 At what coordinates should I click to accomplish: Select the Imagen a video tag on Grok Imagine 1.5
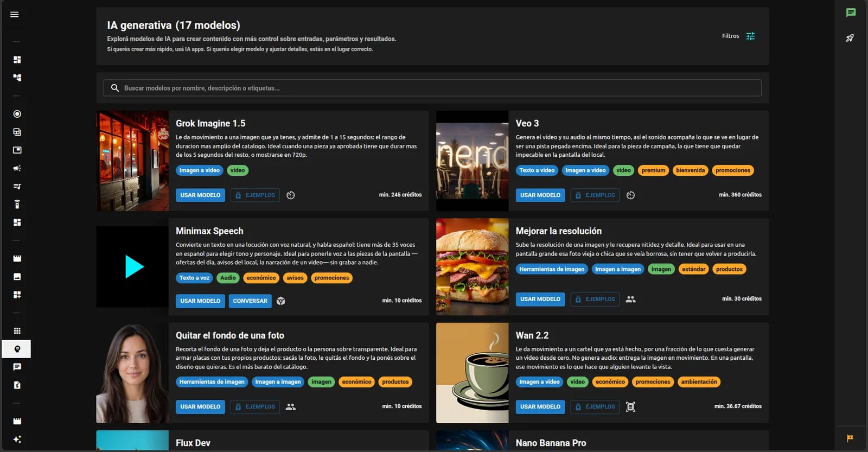(200, 170)
